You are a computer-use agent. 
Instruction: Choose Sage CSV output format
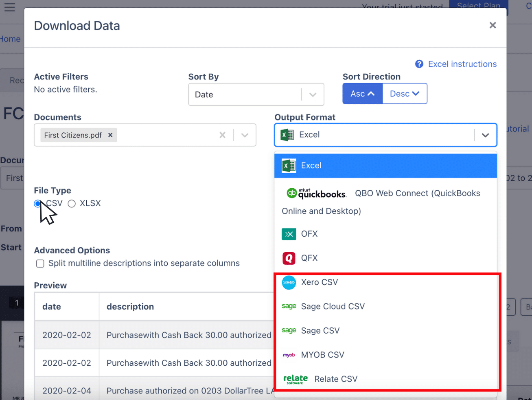(385, 330)
